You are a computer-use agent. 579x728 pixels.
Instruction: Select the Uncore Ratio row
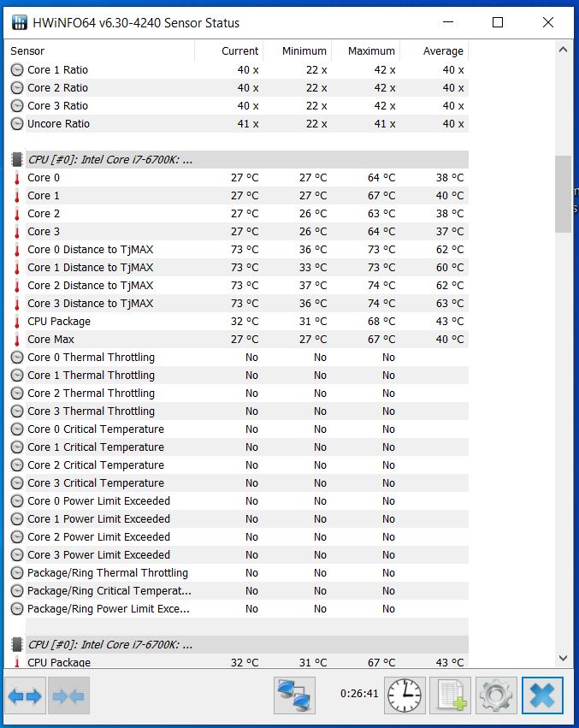click(x=237, y=124)
